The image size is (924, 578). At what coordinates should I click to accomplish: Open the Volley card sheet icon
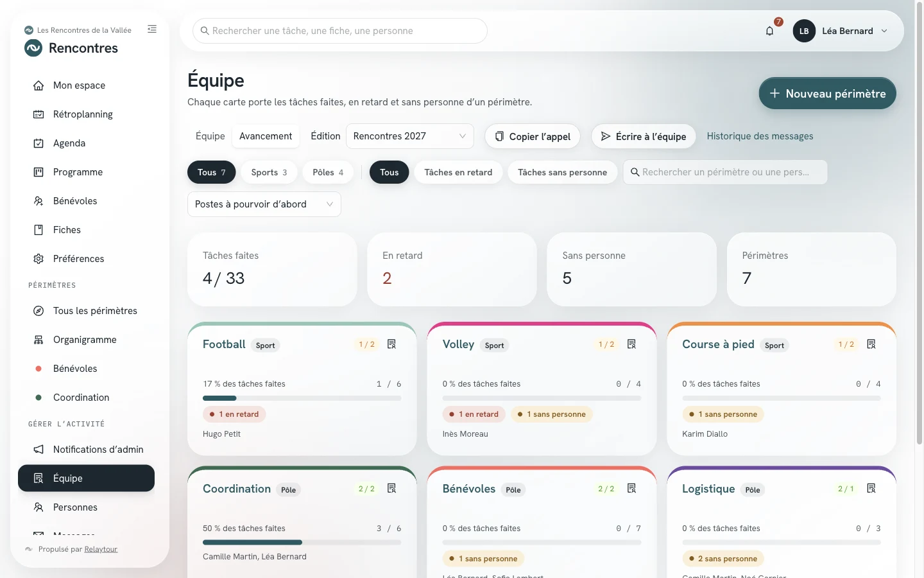pyautogui.click(x=631, y=344)
